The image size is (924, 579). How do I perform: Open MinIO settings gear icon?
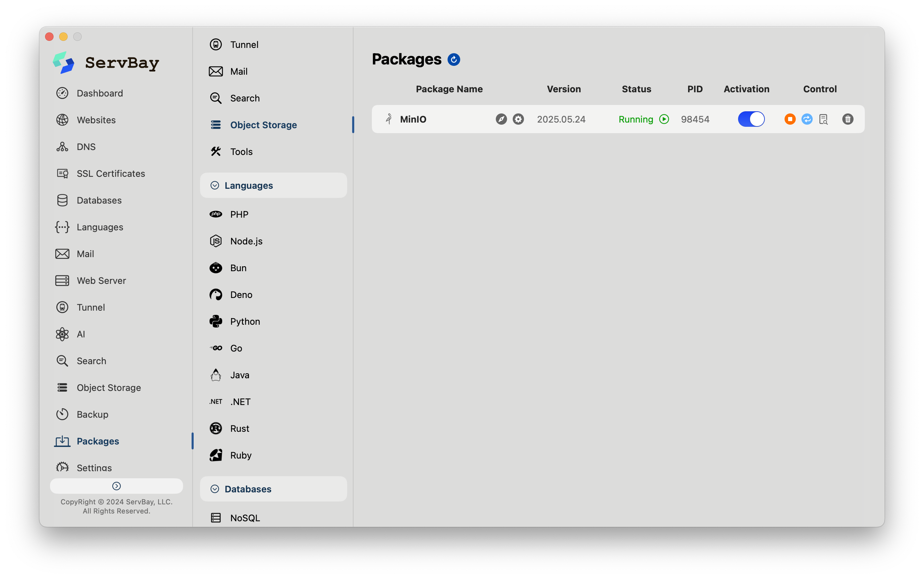coord(518,119)
